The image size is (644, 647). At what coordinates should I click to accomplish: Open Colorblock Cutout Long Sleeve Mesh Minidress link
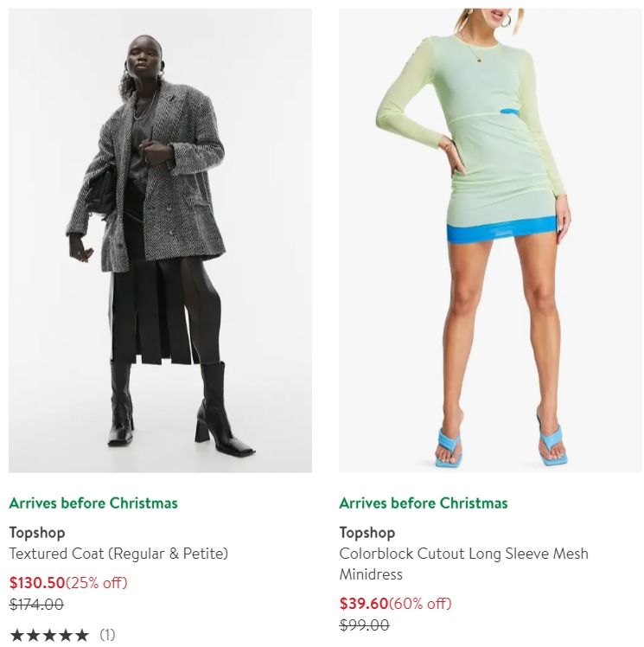[x=464, y=564]
